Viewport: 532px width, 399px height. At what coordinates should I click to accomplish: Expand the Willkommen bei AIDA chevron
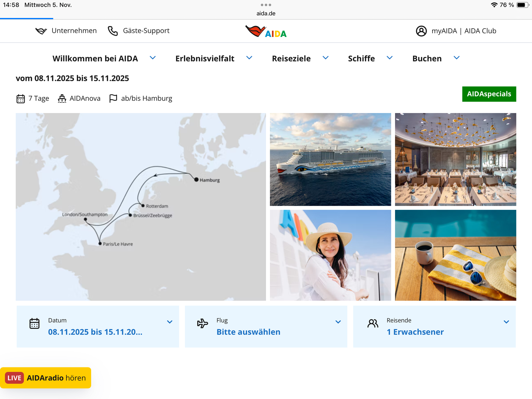pyautogui.click(x=153, y=58)
